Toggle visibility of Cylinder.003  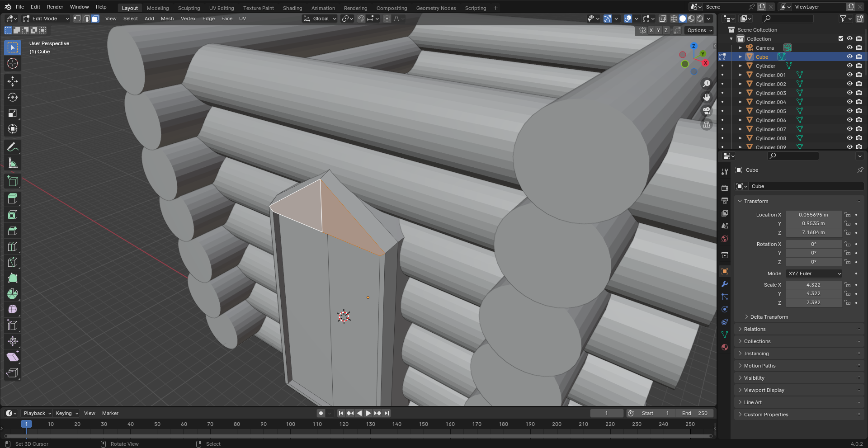coord(849,93)
